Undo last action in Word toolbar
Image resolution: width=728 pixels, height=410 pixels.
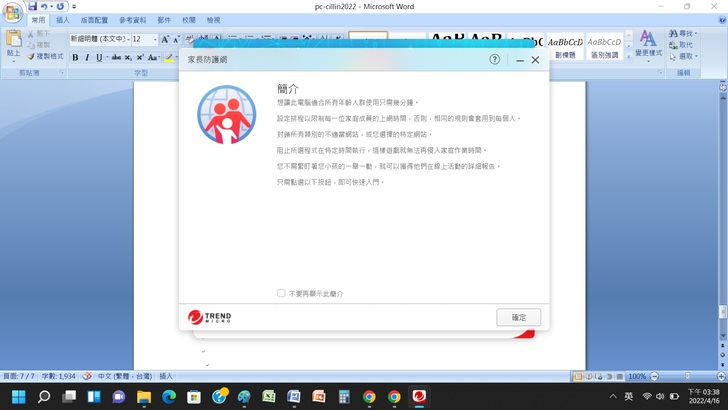point(44,7)
